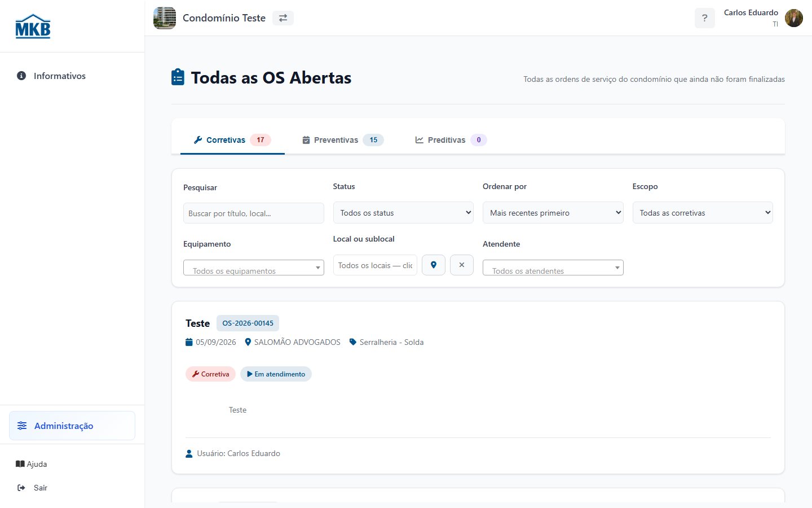Click the Administração sliders icon
The width and height of the screenshot is (812, 508).
click(22, 426)
